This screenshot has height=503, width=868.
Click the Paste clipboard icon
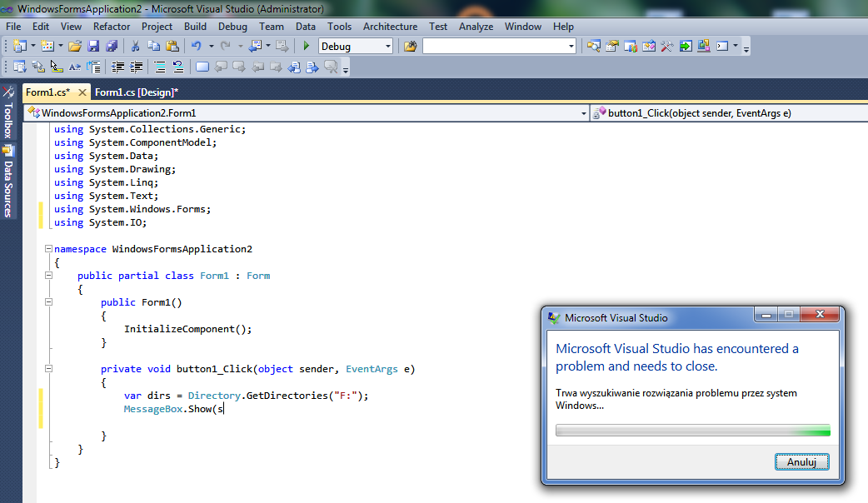point(172,47)
